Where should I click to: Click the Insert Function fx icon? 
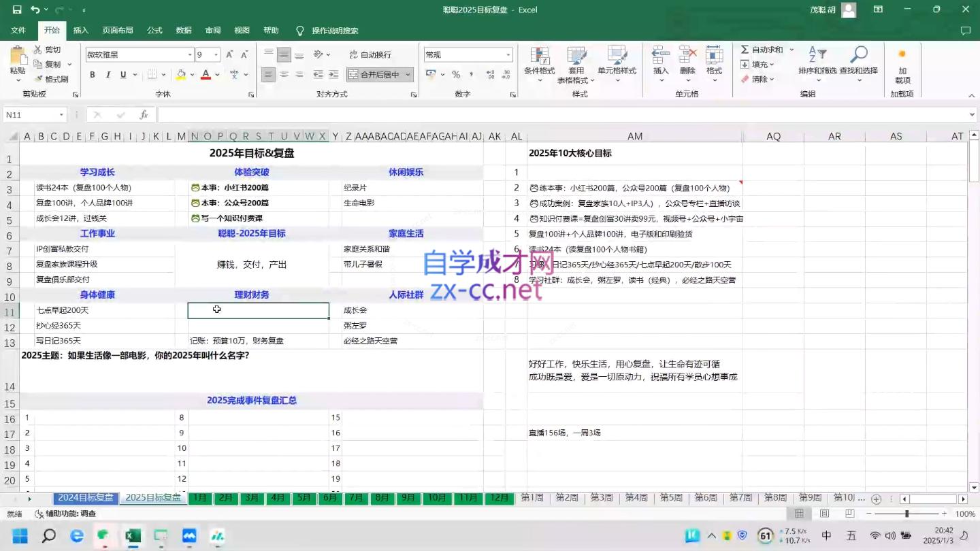pyautogui.click(x=144, y=115)
